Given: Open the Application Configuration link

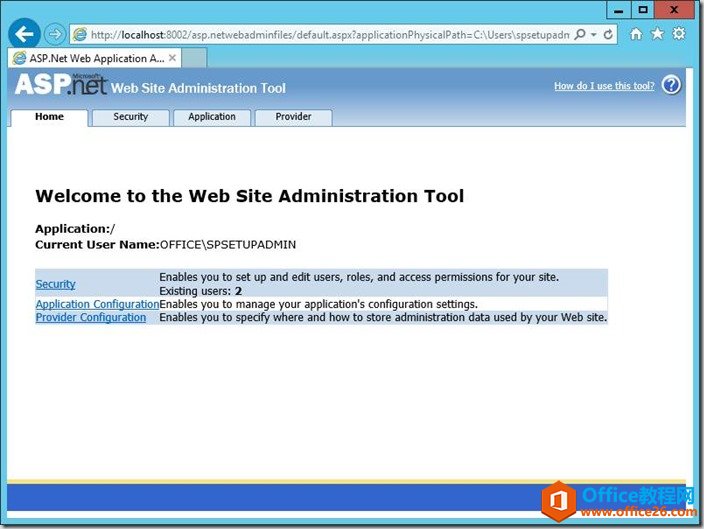Looking at the screenshot, I should coord(97,304).
